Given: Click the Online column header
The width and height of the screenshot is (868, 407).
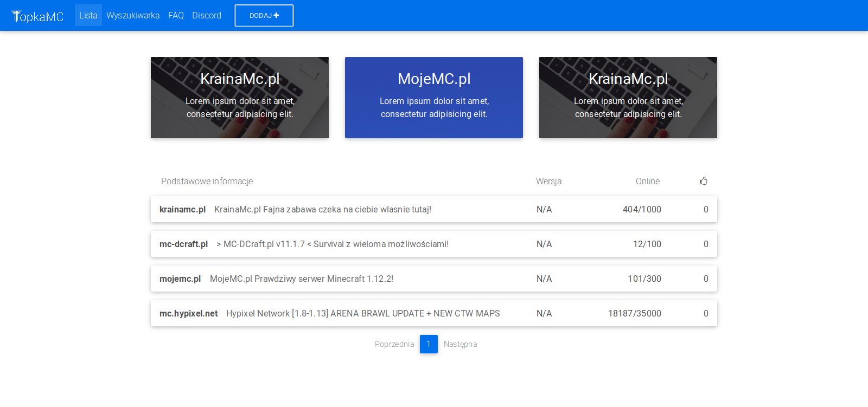Looking at the screenshot, I should click(648, 181).
